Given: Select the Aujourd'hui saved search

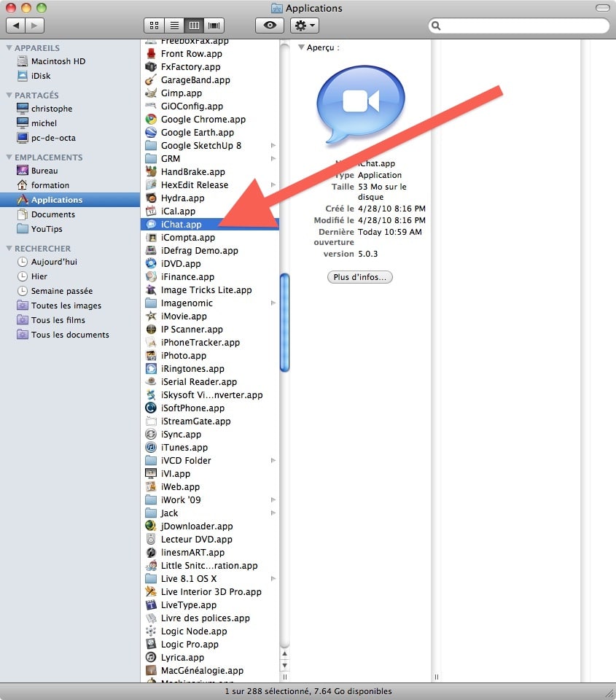Looking at the screenshot, I should [x=53, y=262].
